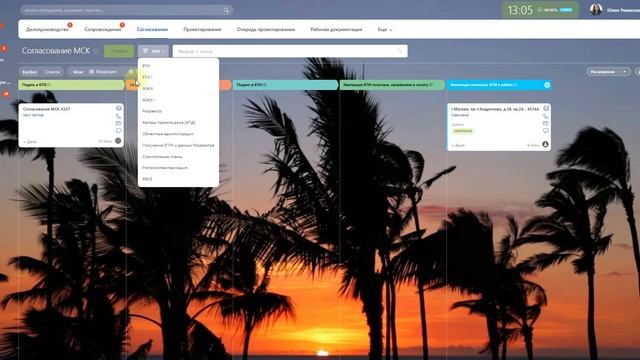Choose Получение ЕГРН и данных Росреестра
The image size is (640, 360).
pos(178,145)
